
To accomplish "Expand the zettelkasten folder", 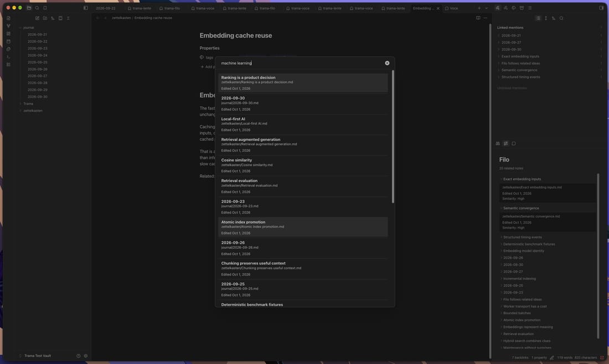I will [x=20, y=111].
